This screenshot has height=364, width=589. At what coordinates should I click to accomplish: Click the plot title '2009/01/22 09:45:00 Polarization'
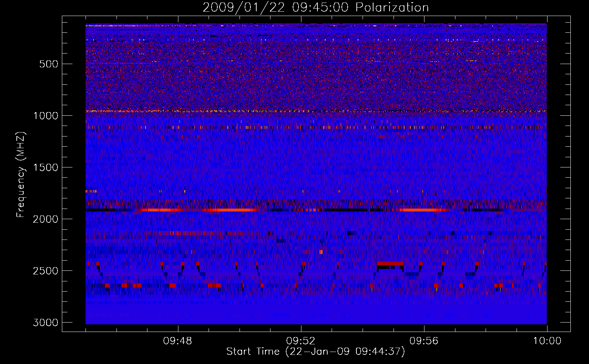[316, 7]
